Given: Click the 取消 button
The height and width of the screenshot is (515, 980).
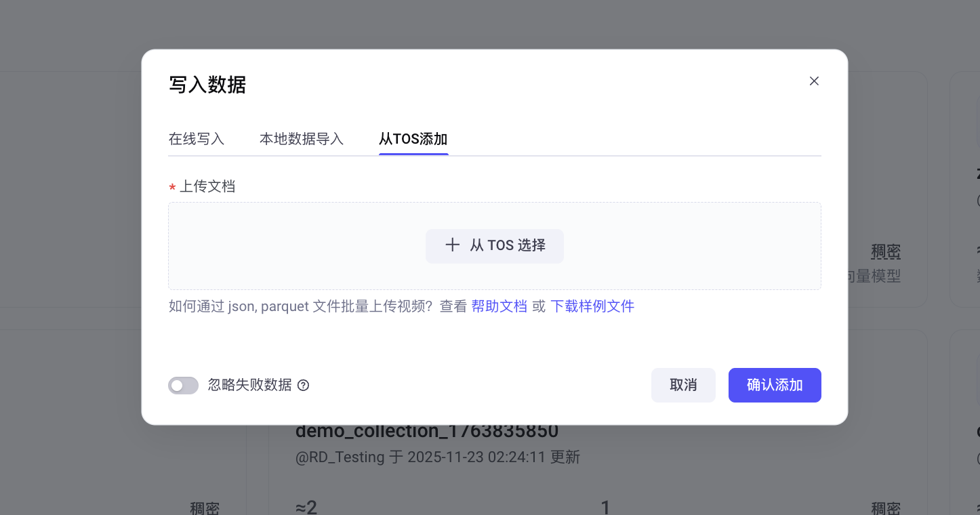Looking at the screenshot, I should pyautogui.click(x=683, y=385).
